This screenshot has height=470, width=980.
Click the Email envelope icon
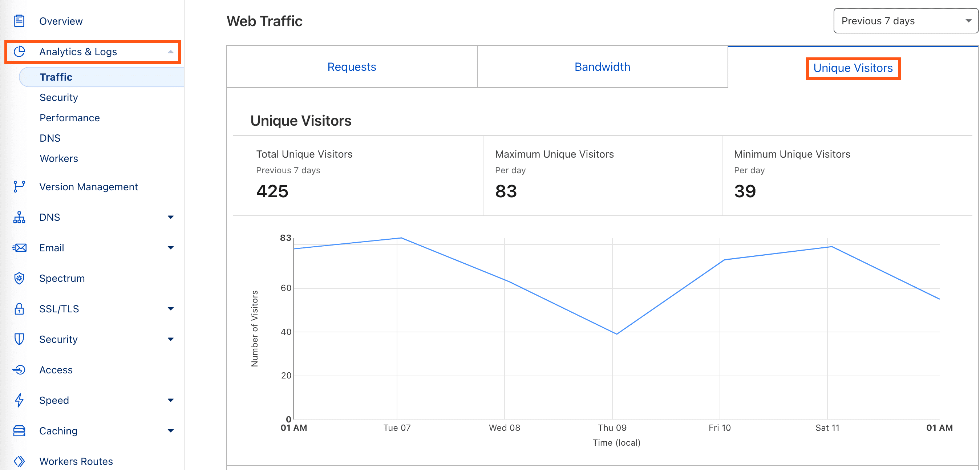(x=19, y=247)
